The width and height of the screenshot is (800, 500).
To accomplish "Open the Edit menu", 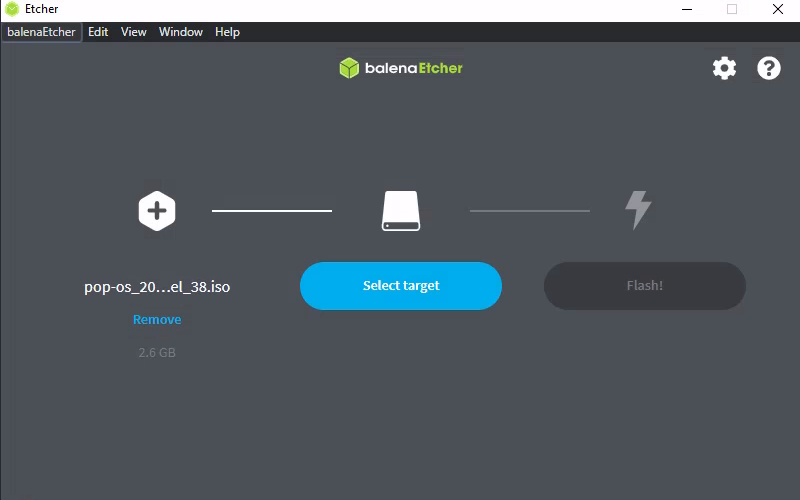I will point(98,32).
